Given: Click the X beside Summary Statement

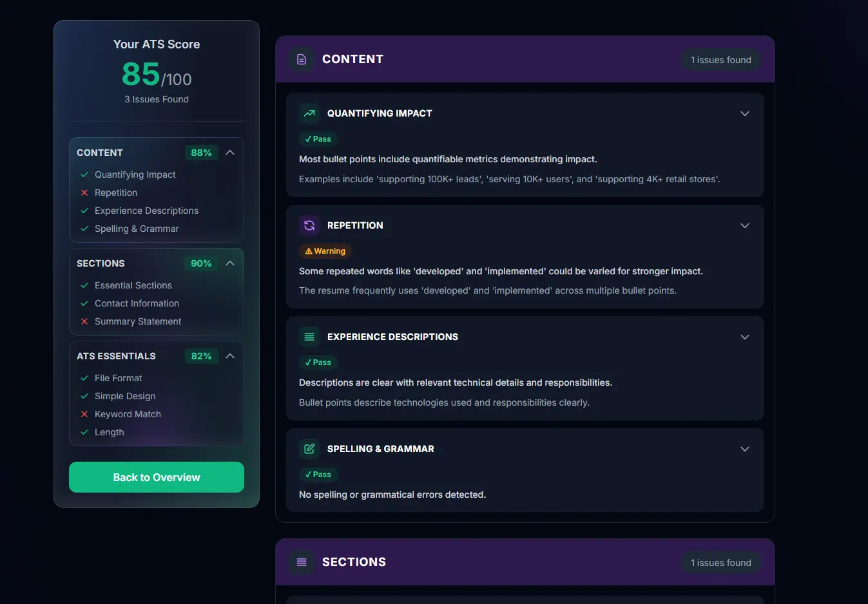Looking at the screenshot, I should point(84,321).
